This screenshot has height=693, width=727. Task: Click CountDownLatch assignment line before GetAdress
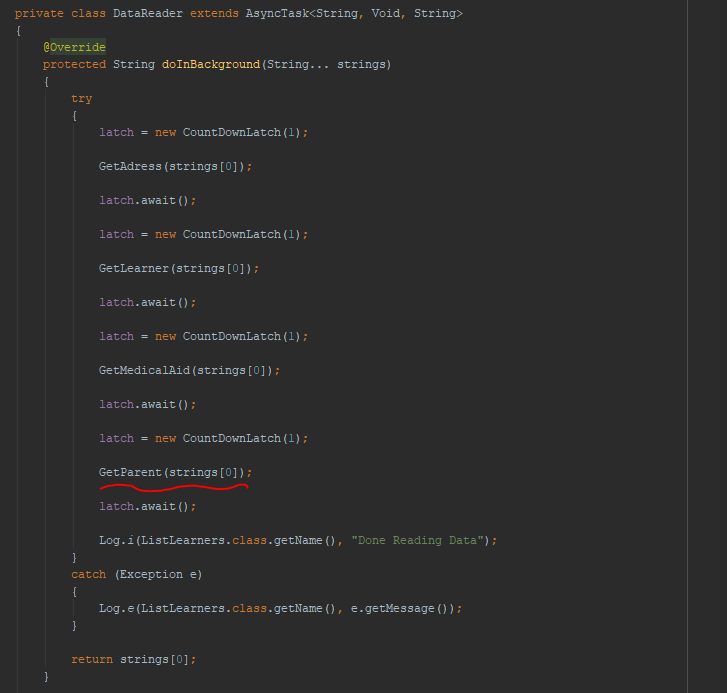[x=204, y=133]
